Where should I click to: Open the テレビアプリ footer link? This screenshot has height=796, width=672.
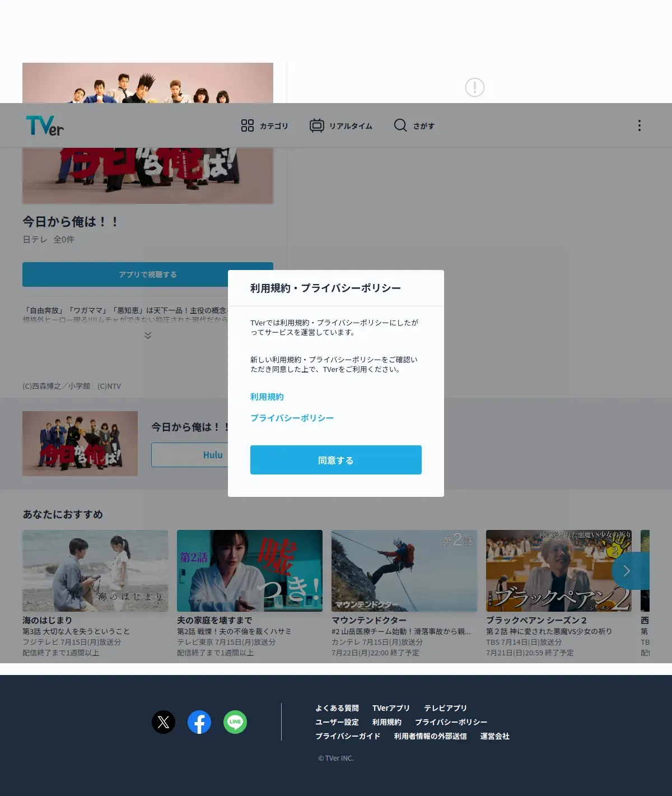pyautogui.click(x=445, y=708)
